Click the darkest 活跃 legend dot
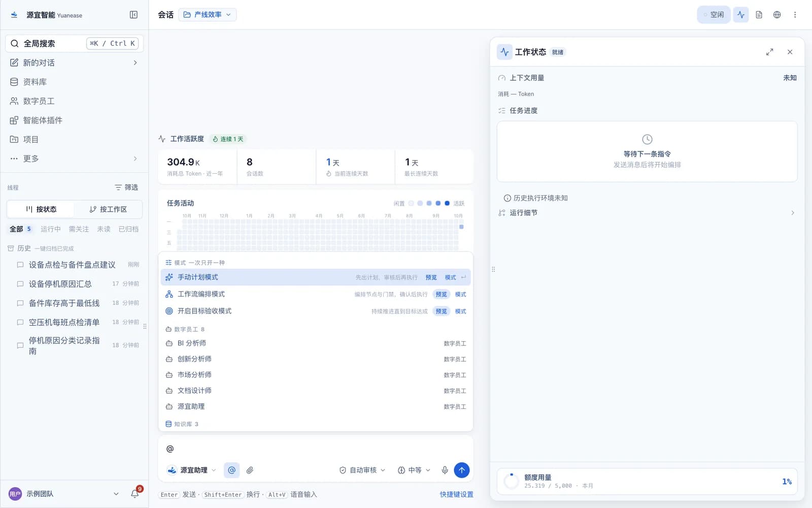812x508 pixels. 447,203
